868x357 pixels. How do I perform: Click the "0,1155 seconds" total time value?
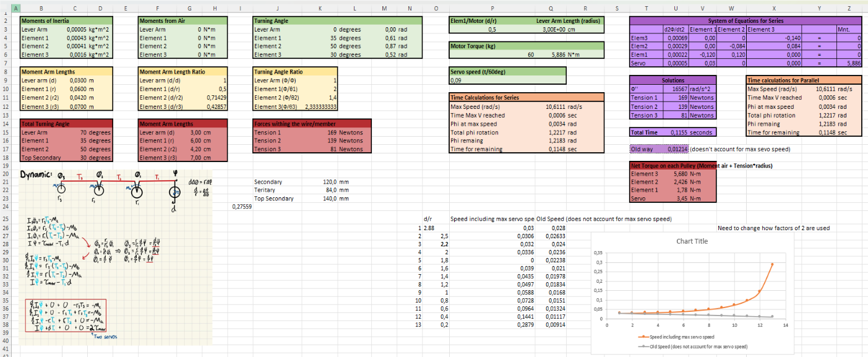coord(689,132)
